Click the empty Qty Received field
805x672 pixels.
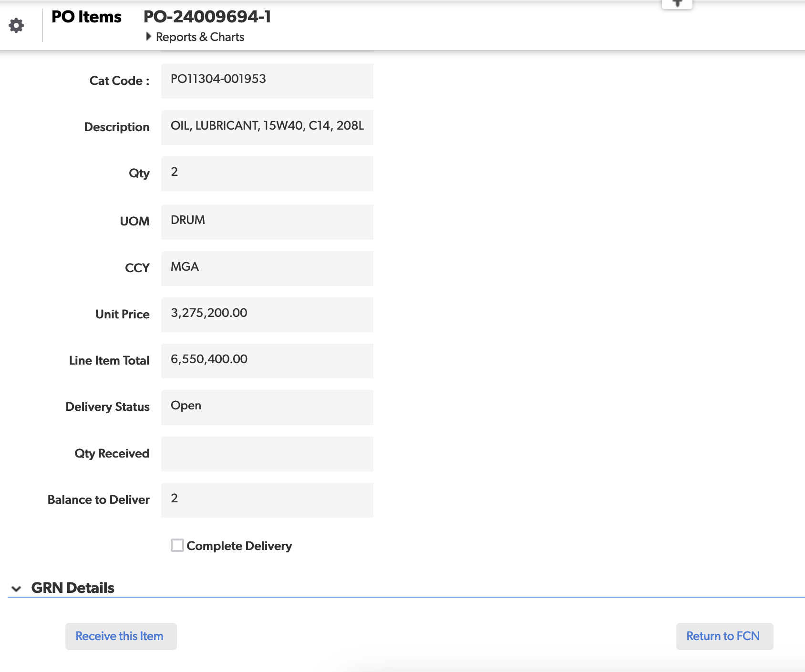pos(267,454)
